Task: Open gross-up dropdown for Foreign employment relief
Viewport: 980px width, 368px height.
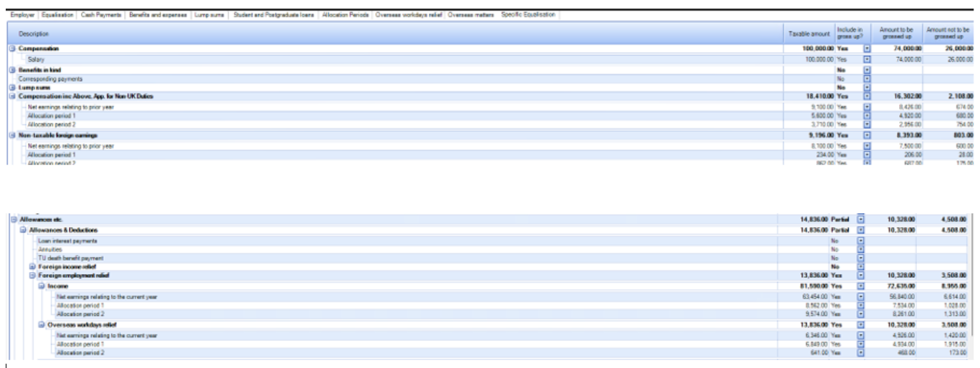Action: (861, 275)
